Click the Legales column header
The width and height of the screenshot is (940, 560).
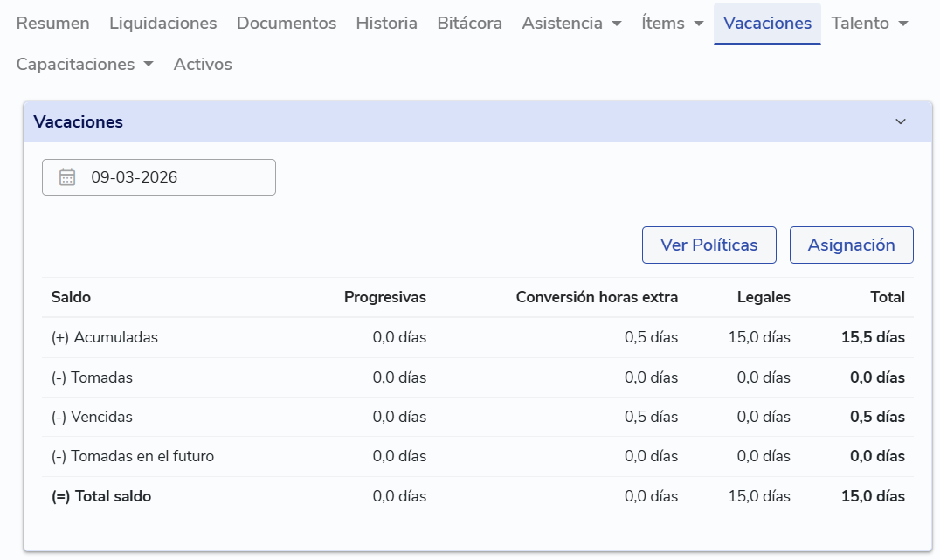point(764,297)
